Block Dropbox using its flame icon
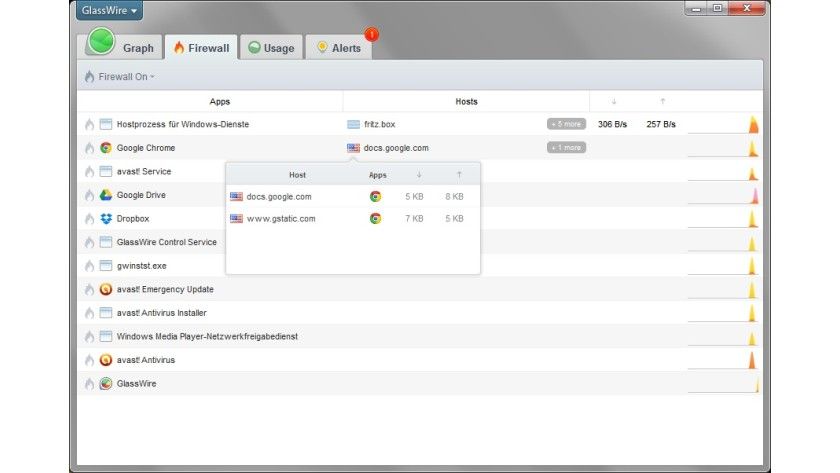 [x=89, y=219]
